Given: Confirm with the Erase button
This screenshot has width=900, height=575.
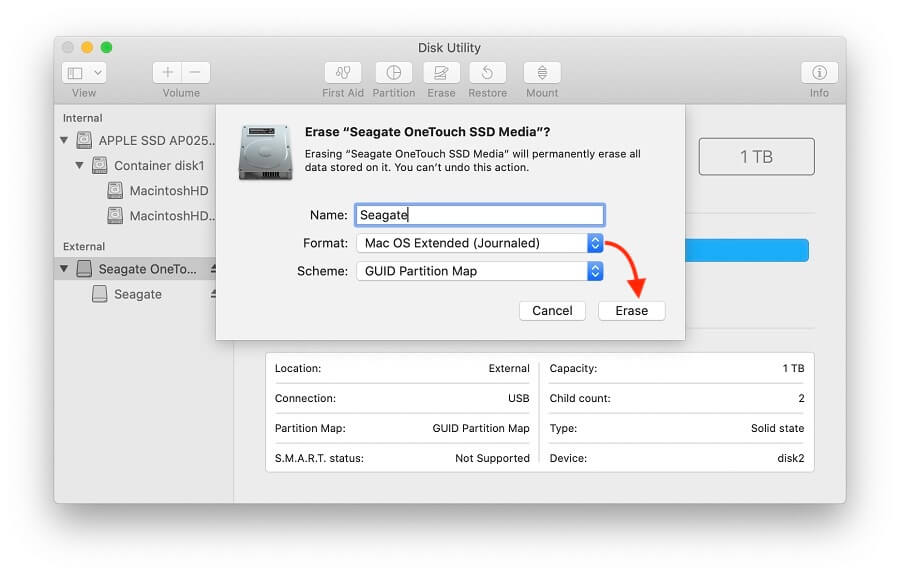Looking at the screenshot, I should 631,310.
